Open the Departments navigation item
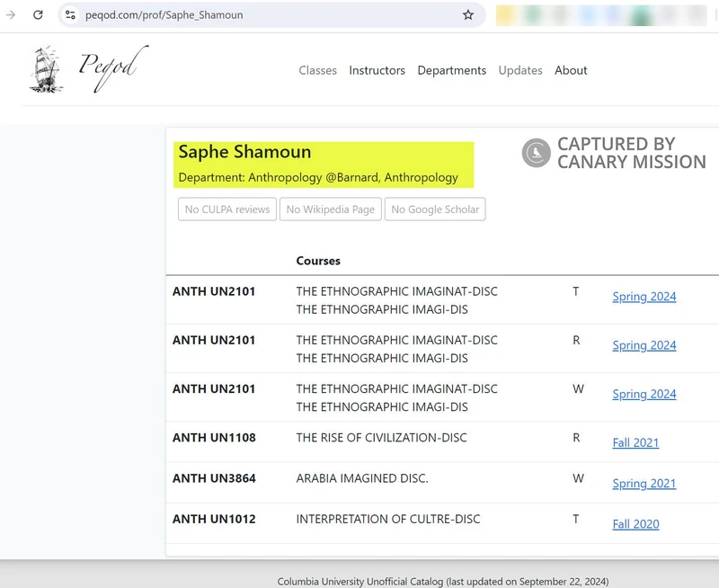The width and height of the screenshot is (719, 588). 452,70
